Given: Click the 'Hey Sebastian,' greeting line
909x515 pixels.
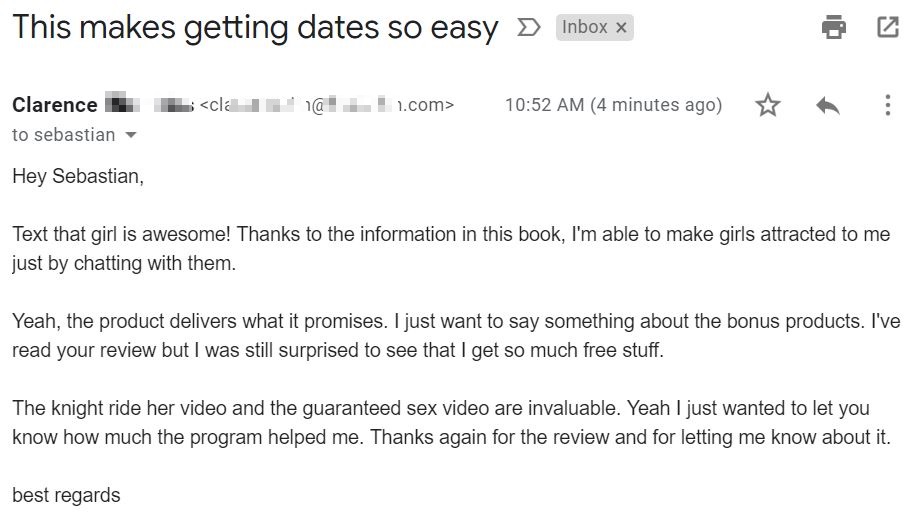Looking at the screenshot, I should 78,176.
